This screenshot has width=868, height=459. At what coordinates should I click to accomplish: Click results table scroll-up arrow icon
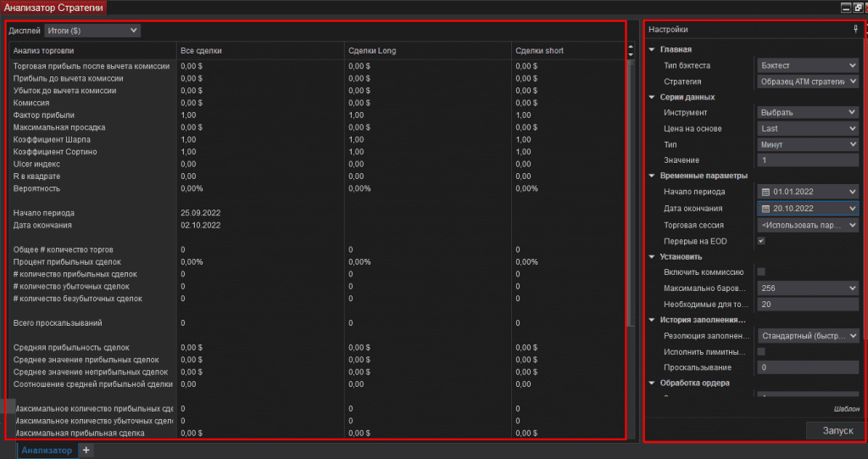[631, 48]
